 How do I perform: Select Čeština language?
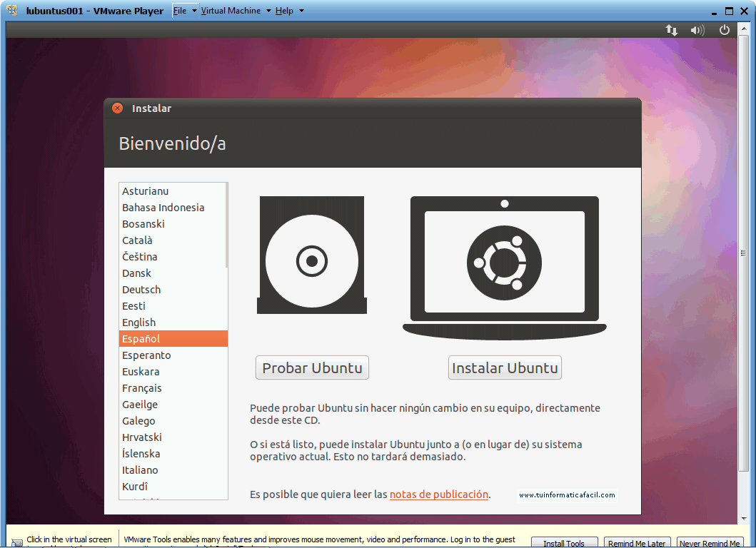click(173, 257)
